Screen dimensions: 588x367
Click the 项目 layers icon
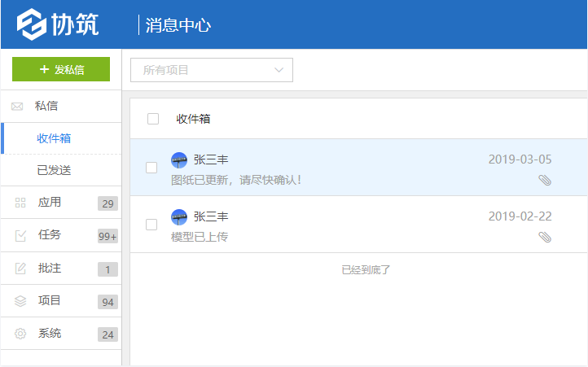tap(20, 301)
